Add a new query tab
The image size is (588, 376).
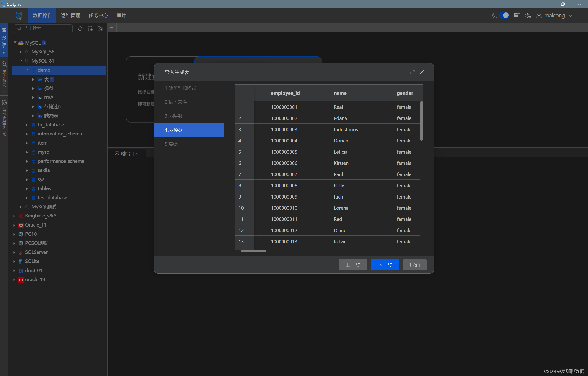pyautogui.click(x=112, y=28)
